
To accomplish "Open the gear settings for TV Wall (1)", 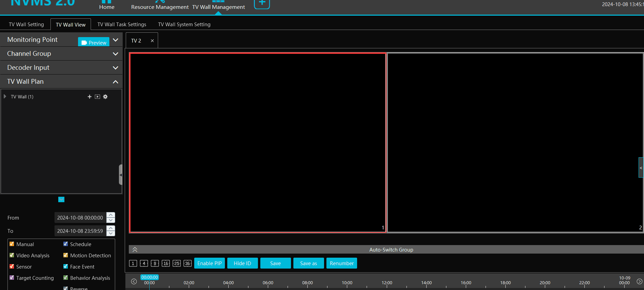I will tap(105, 97).
